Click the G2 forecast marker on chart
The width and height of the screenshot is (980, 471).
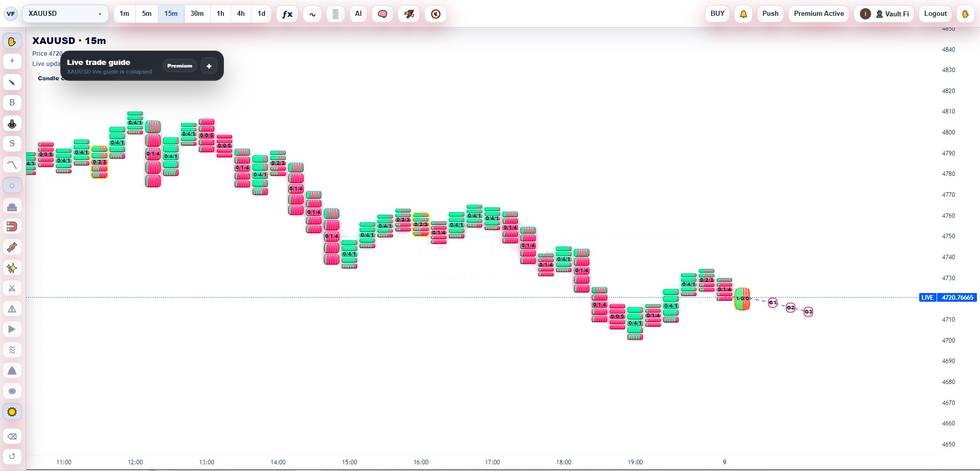click(x=790, y=307)
